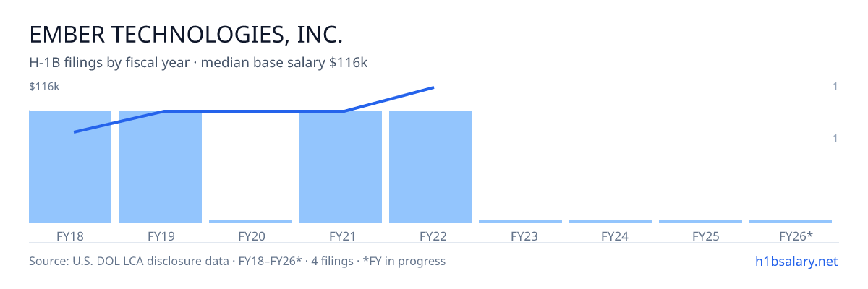
Task: Click the FY19 filings bar
Action: [x=160, y=167]
